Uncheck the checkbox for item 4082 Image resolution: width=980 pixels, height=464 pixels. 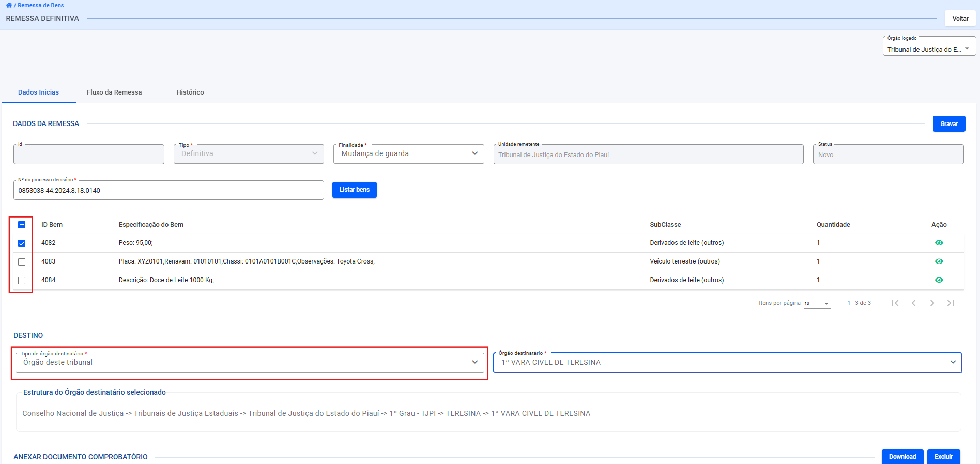[x=22, y=243]
